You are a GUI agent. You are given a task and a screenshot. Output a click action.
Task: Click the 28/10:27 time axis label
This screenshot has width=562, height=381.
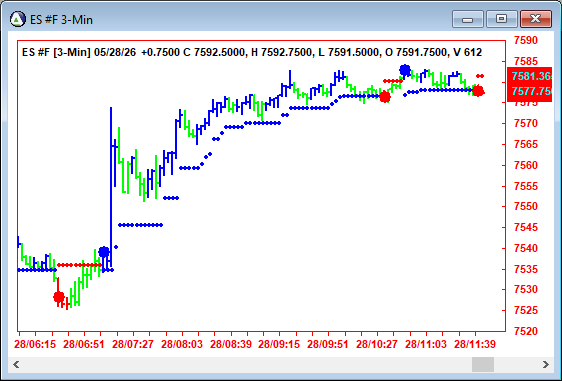pyautogui.click(x=377, y=344)
